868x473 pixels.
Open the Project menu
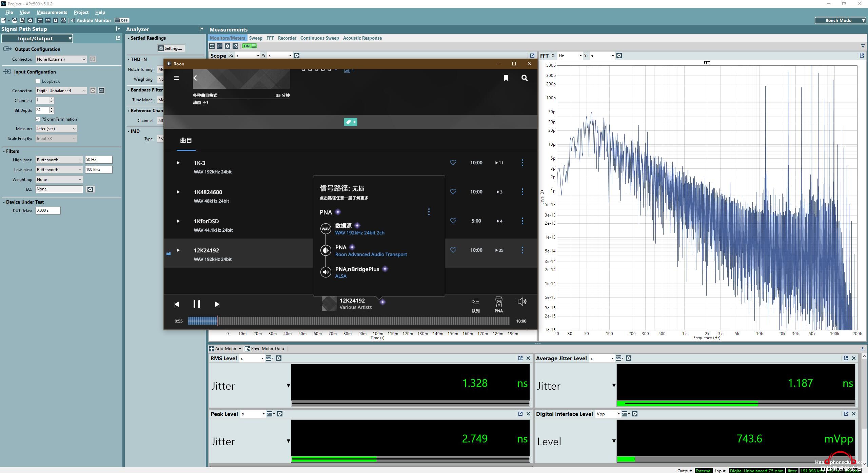click(81, 12)
